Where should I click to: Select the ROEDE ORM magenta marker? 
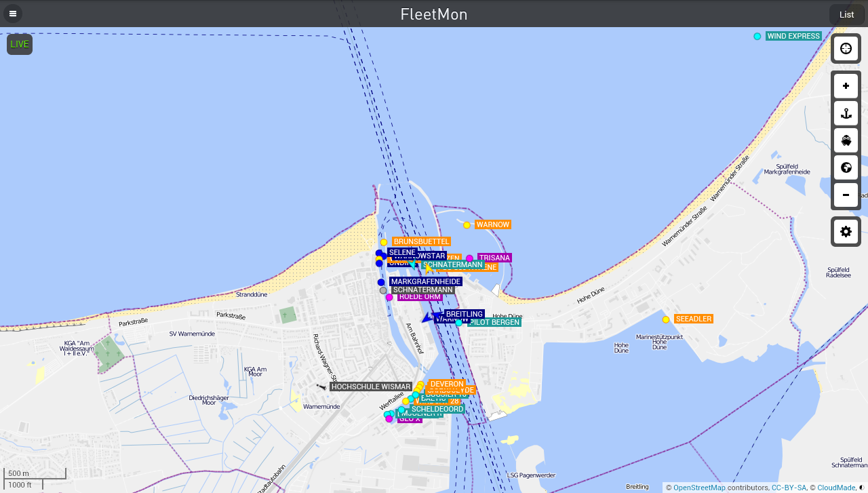(389, 297)
